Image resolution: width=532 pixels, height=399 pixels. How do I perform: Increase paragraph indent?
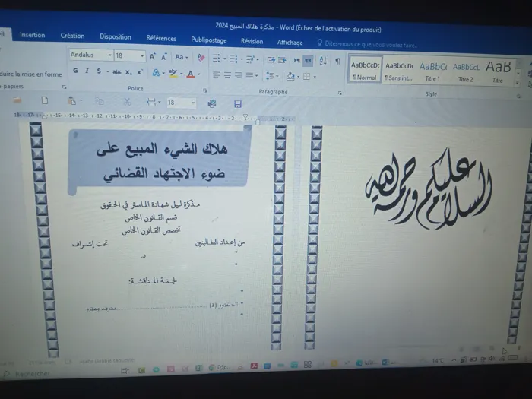pyautogui.click(x=282, y=60)
